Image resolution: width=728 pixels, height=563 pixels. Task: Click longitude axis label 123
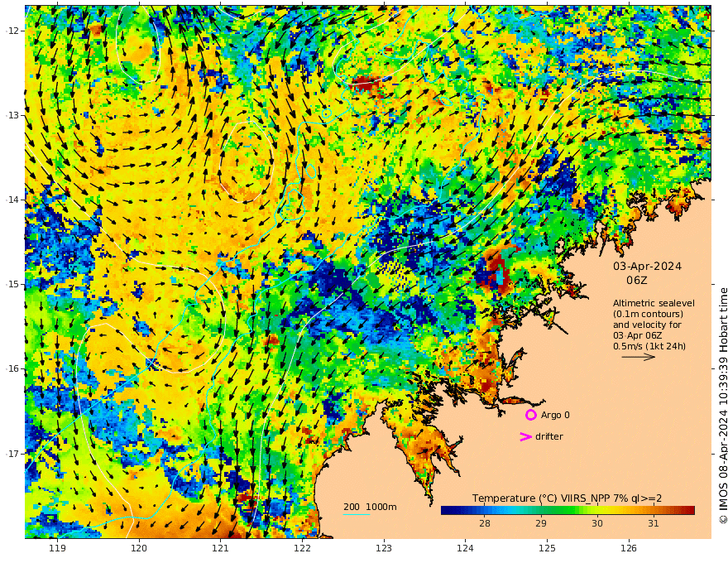tap(384, 548)
